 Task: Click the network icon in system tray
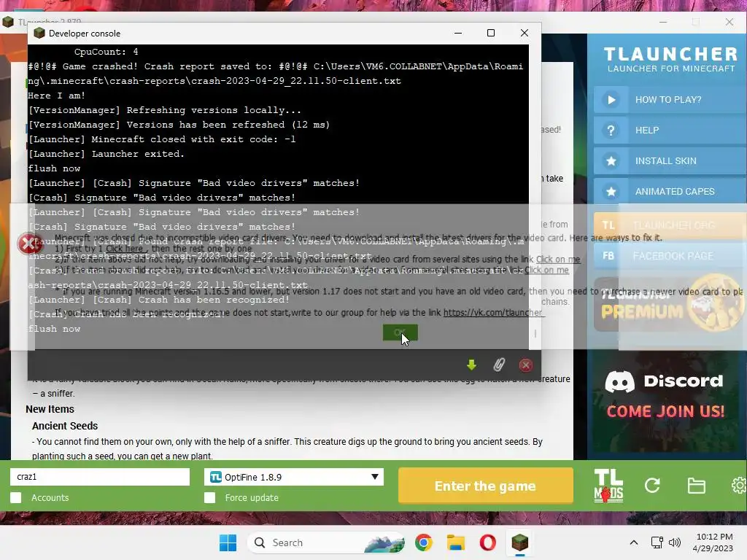657,542
